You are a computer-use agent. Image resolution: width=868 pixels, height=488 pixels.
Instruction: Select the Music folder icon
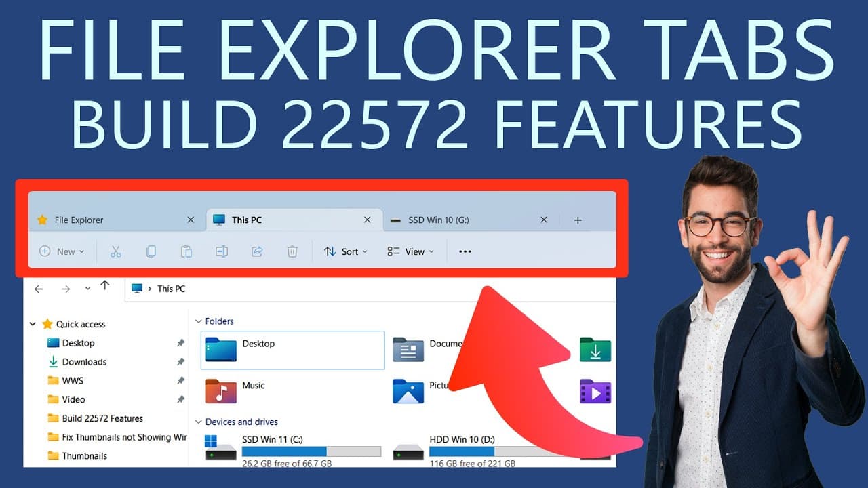[221, 392]
